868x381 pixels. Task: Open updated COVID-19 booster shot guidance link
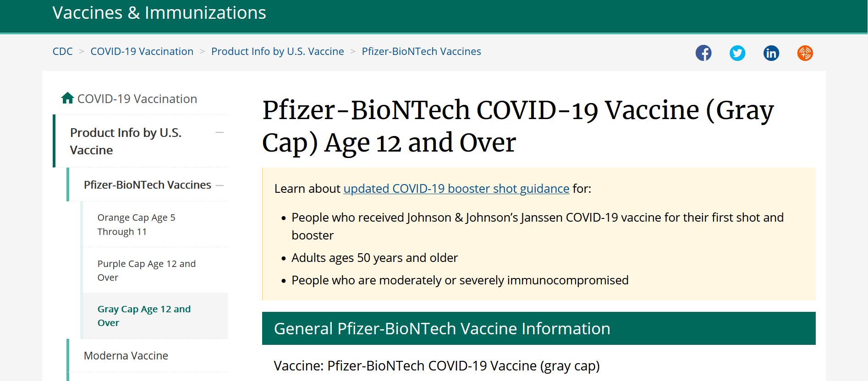coord(456,189)
